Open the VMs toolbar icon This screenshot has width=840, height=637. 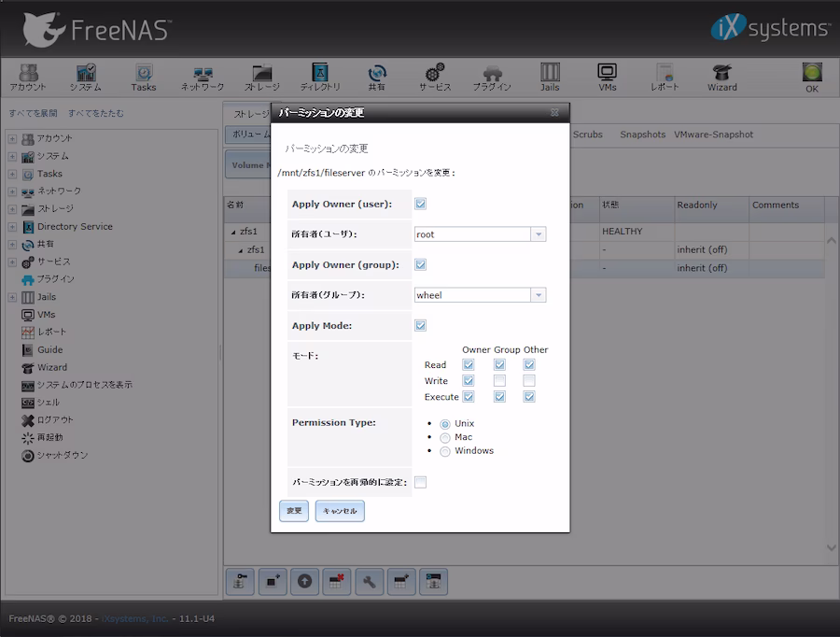click(608, 78)
